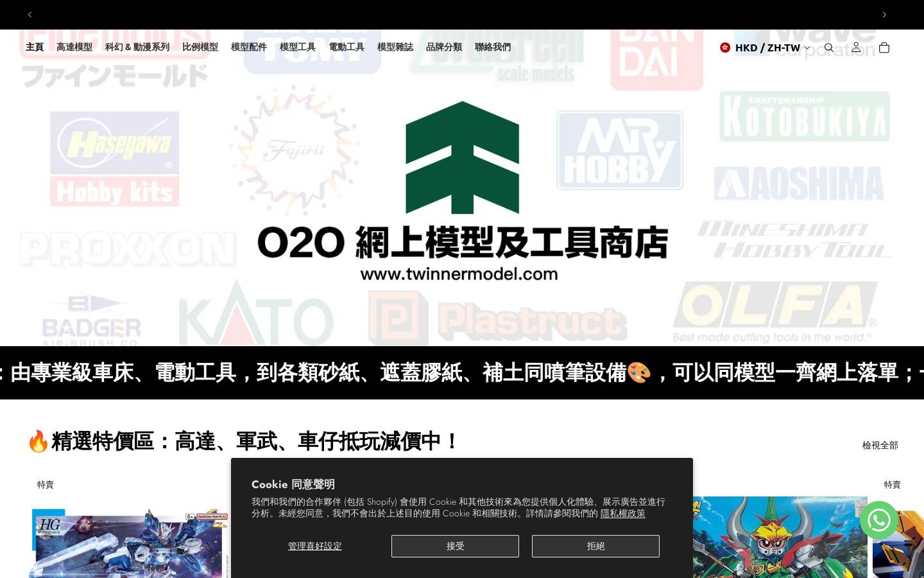The image size is (924, 578).
Task: Click 檢視全部 view all link
Action: click(x=880, y=445)
